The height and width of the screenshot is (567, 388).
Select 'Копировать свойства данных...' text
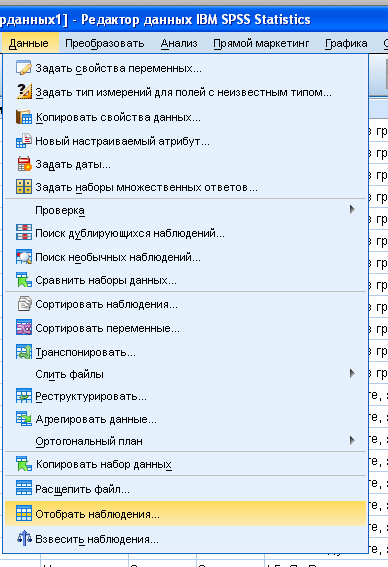(118, 118)
